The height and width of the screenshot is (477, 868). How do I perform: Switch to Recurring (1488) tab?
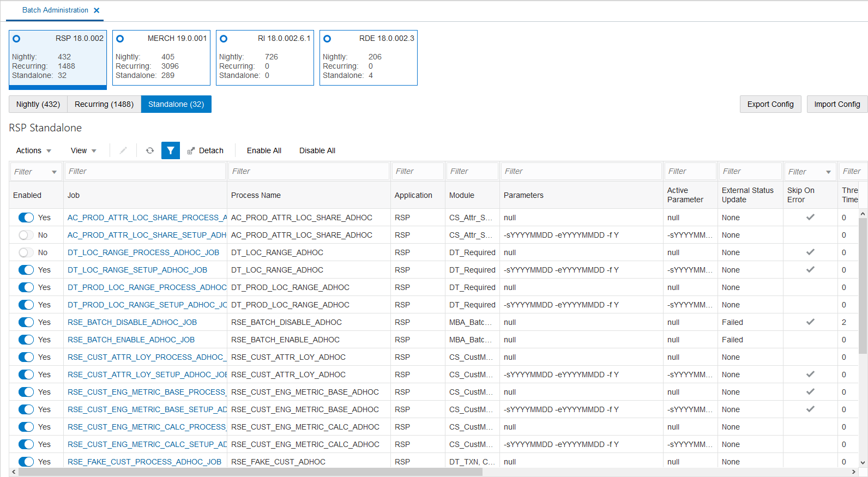tap(104, 104)
